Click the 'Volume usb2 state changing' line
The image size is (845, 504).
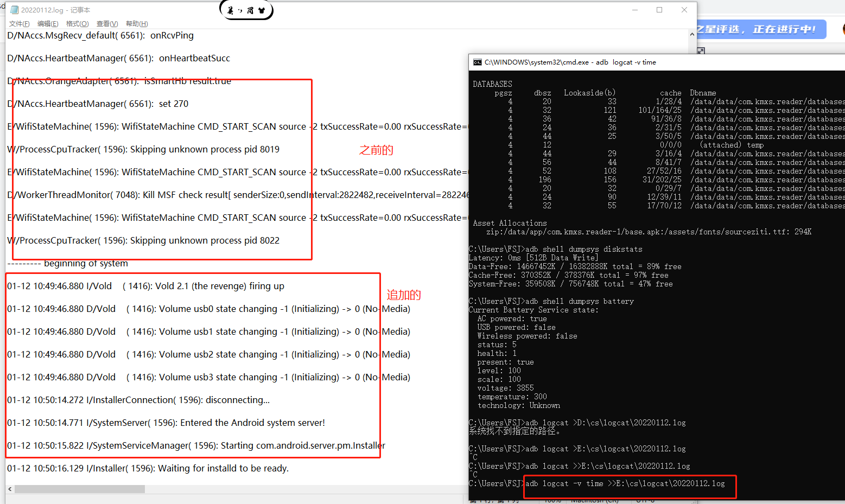(x=208, y=354)
